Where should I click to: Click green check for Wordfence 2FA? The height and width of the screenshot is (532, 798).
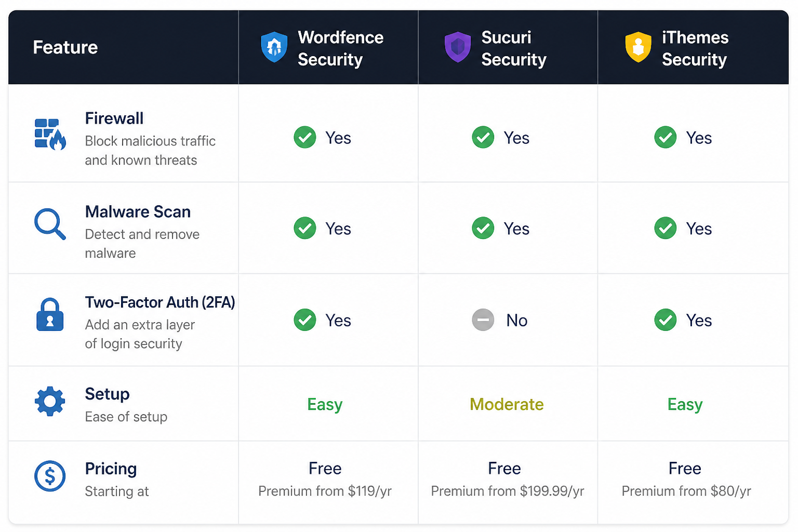click(x=305, y=320)
